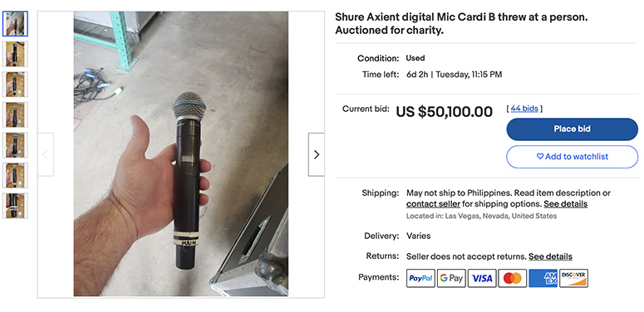The width and height of the screenshot is (644, 312).
Task: Place a bid on the microphone
Action: pyautogui.click(x=573, y=129)
